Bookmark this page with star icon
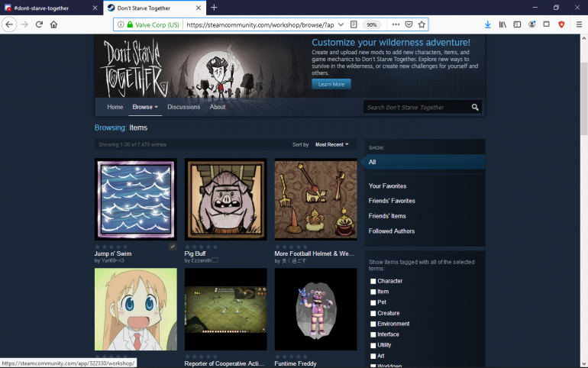The height and width of the screenshot is (368, 588). tap(422, 24)
